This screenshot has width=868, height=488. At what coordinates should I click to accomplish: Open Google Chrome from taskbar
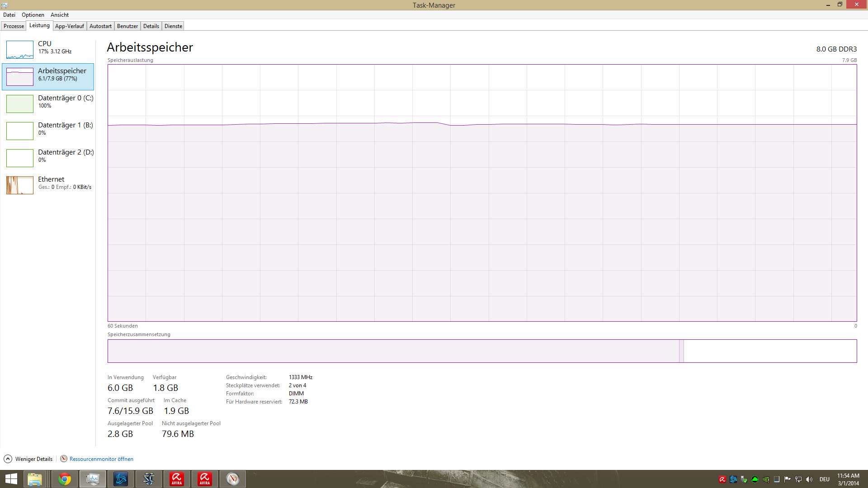65,479
